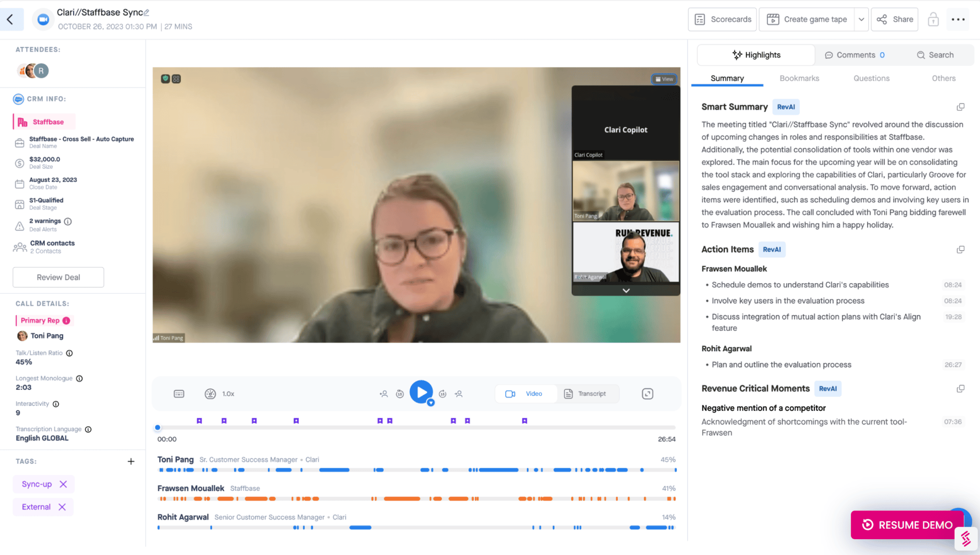
Task: Open the Search tab
Action: (x=935, y=55)
